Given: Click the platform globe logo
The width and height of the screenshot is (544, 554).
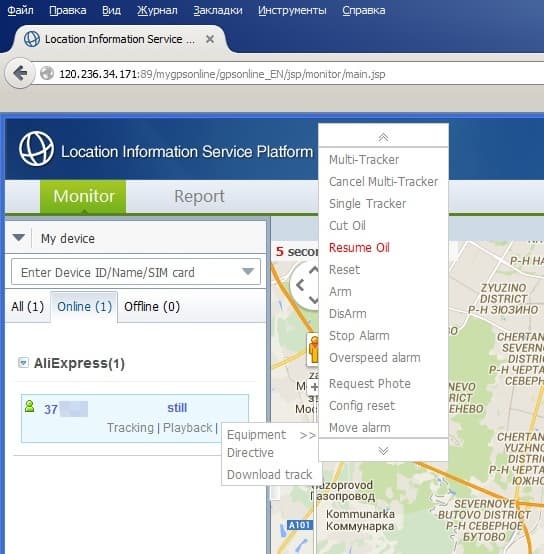Looking at the screenshot, I should (x=36, y=149).
